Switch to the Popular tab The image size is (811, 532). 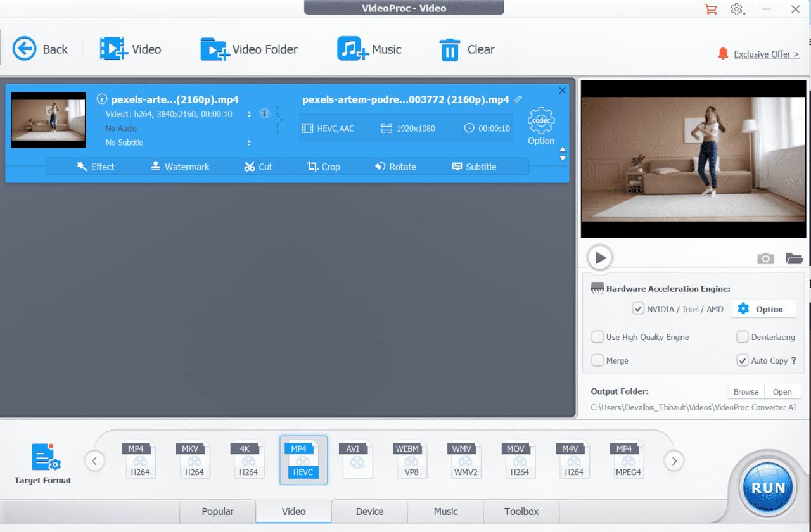point(218,511)
